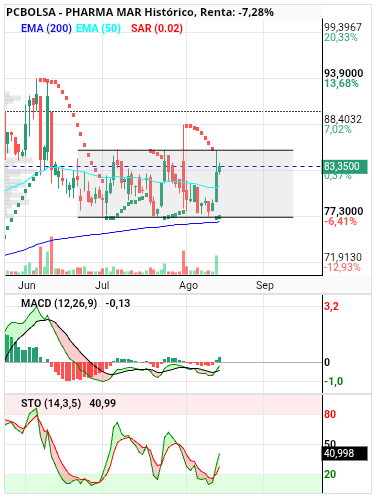The width and height of the screenshot is (376, 498).
Task: Click the green 83,3500 current price tag
Action: pos(344,166)
